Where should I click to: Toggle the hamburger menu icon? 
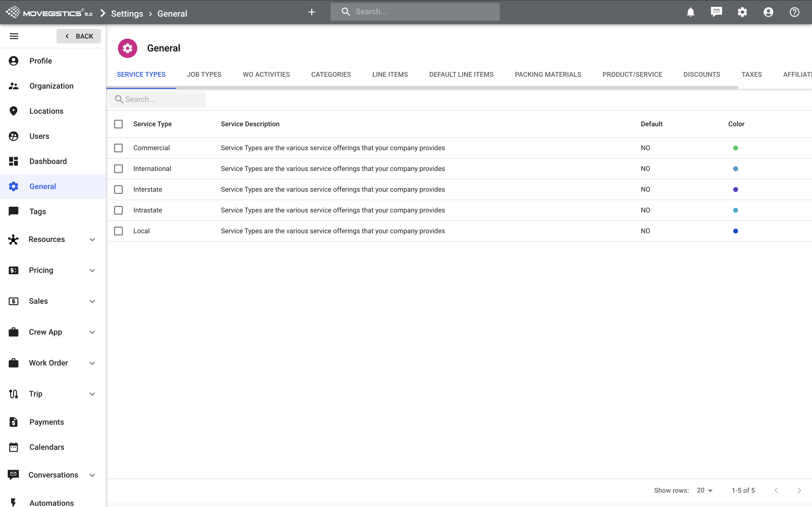pyautogui.click(x=14, y=36)
